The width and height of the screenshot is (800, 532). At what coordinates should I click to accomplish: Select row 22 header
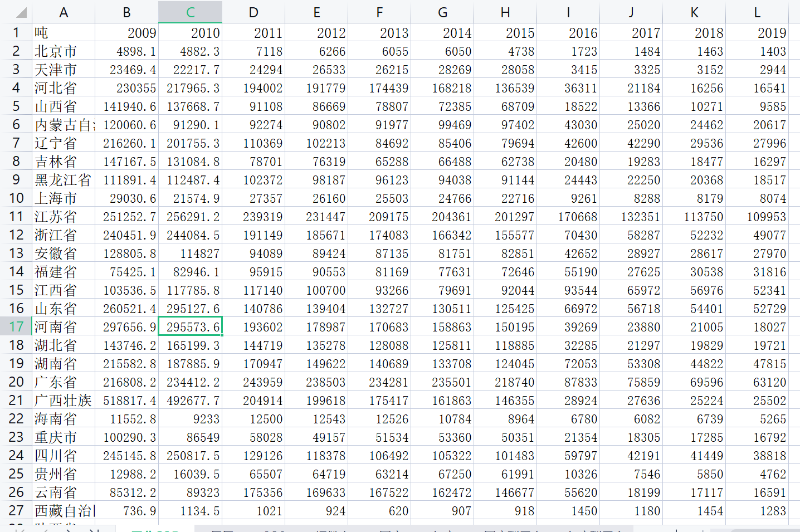[16, 419]
